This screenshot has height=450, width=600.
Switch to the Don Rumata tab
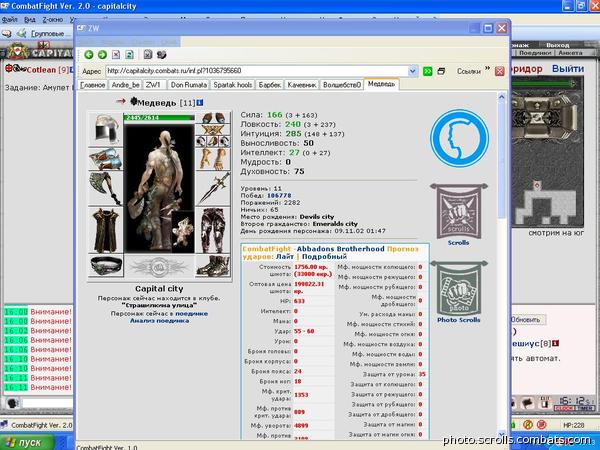(x=189, y=85)
